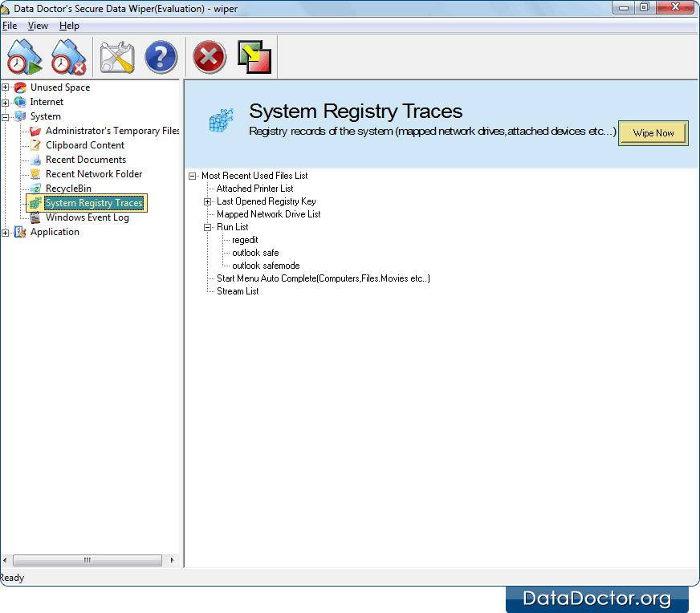Select Administrator's Temporary Files
The height and width of the screenshot is (613, 700).
point(112,131)
